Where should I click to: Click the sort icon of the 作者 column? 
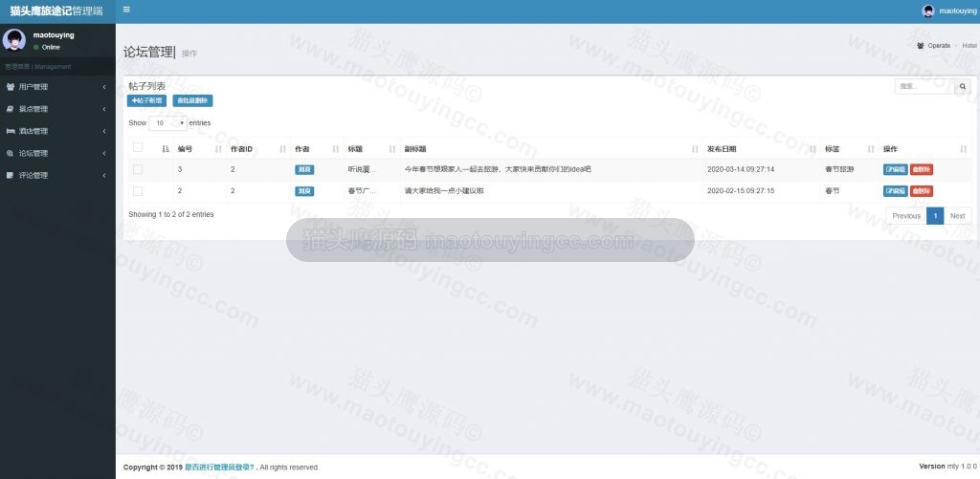coord(336,149)
